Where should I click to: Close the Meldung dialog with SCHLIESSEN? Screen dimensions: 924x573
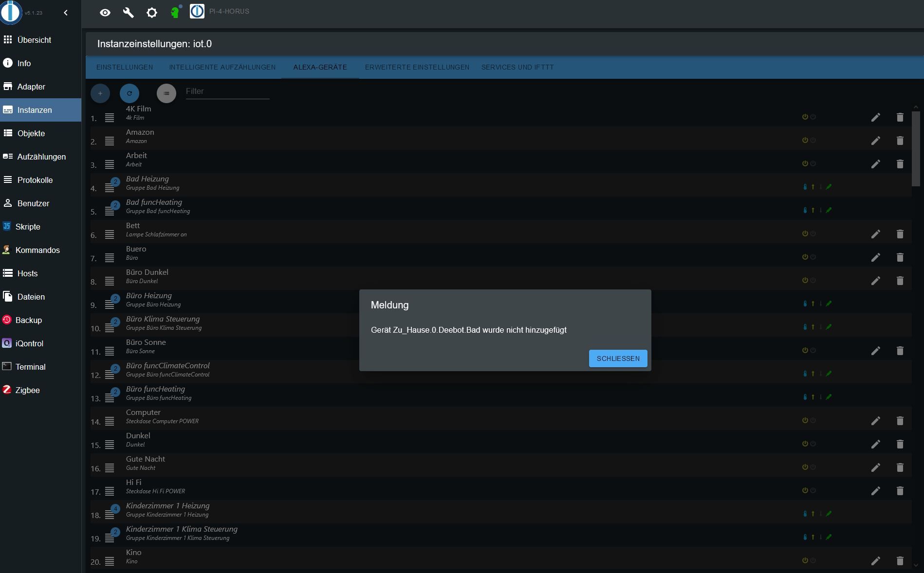point(618,358)
